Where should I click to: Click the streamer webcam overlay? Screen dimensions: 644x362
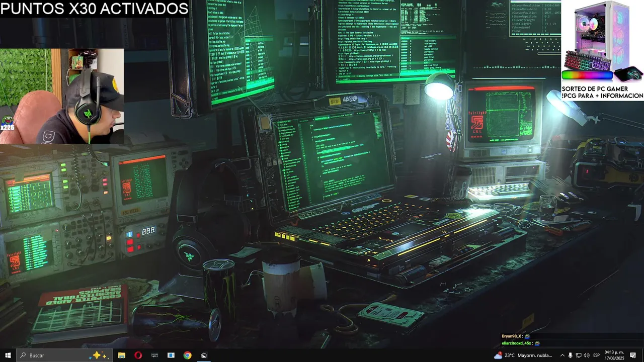(x=62, y=96)
